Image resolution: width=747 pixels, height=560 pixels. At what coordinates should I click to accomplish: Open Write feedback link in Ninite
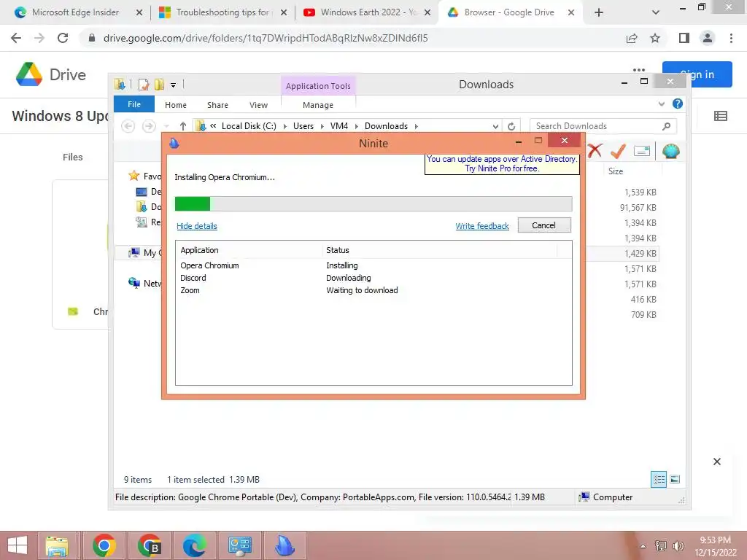[x=482, y=226]
